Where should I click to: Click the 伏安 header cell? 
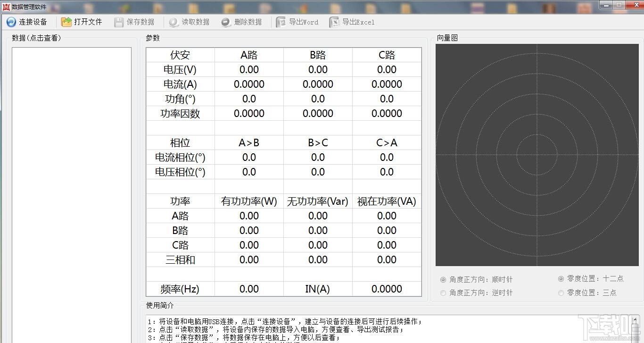(181, 55)
